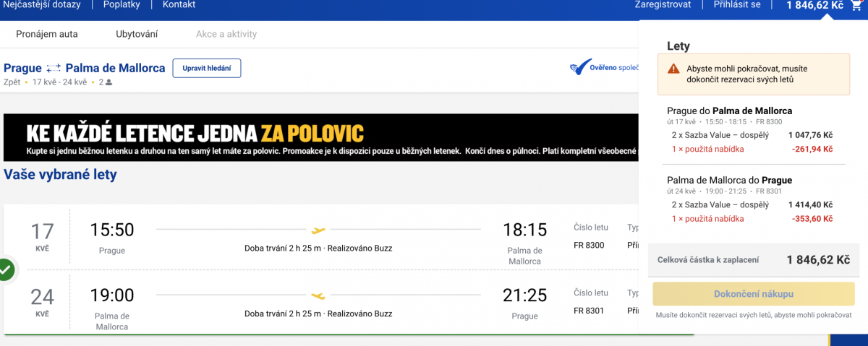Switch to the Pronájem auta tab

pos(47,34)
